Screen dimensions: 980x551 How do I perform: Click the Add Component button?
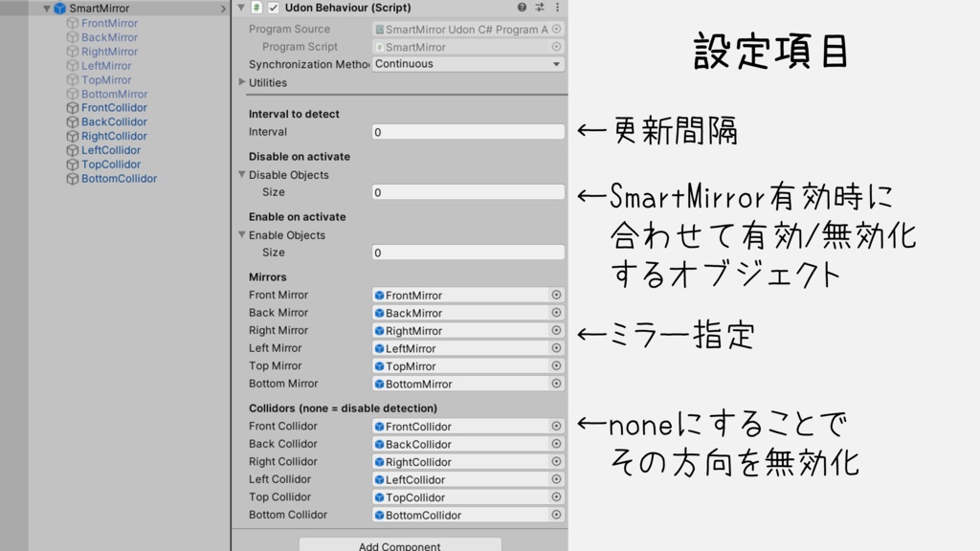[x=399, y=544]
